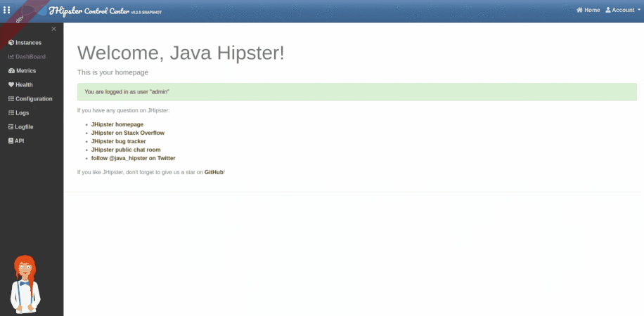Click the GitHub star link
644x316 pixels.
coord(214,172)
